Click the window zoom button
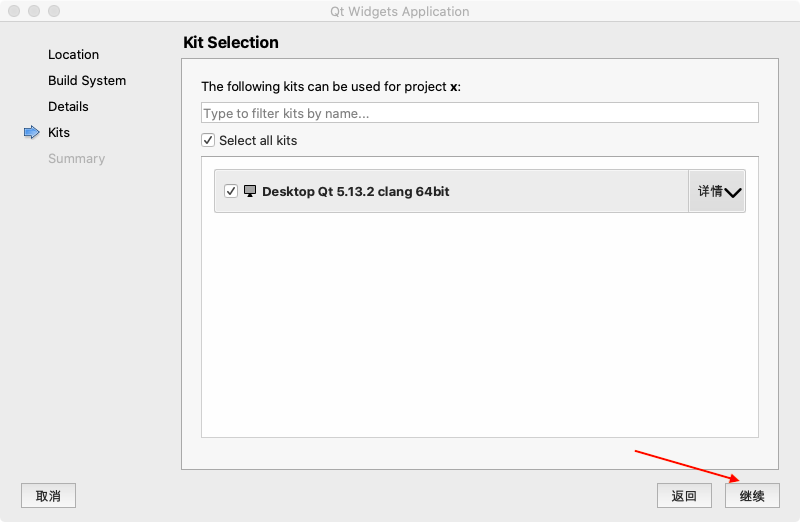Viewport: 800px width, 522px height. coord(53,12)
